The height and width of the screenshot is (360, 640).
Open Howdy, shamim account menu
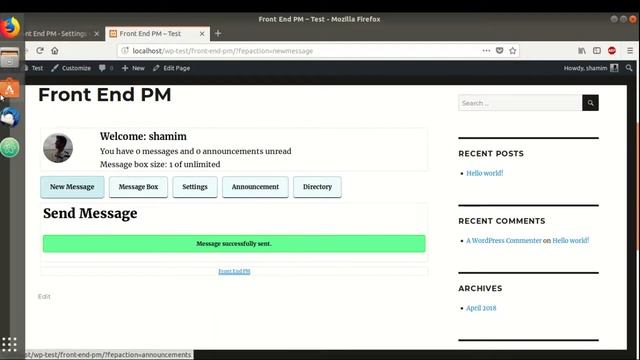pyautogui.click(x=591, y=68)
